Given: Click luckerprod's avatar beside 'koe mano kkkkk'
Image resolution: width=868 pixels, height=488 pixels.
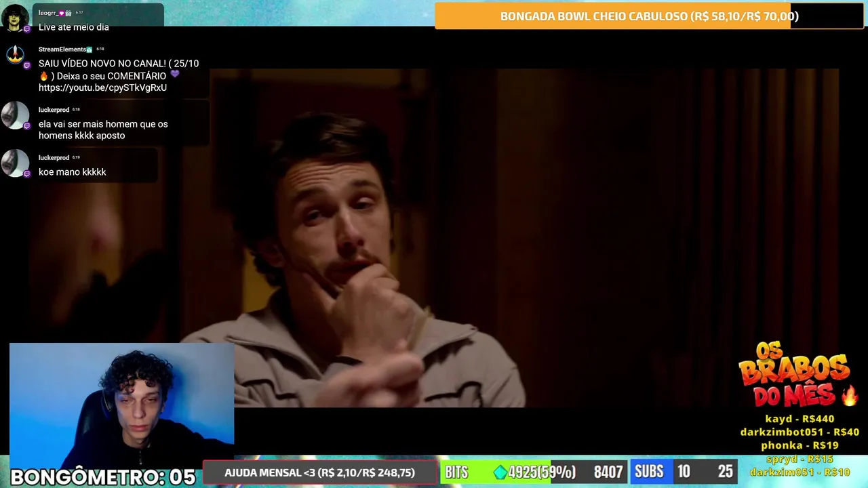Looking at the screenshot, I should pos(14,163).
